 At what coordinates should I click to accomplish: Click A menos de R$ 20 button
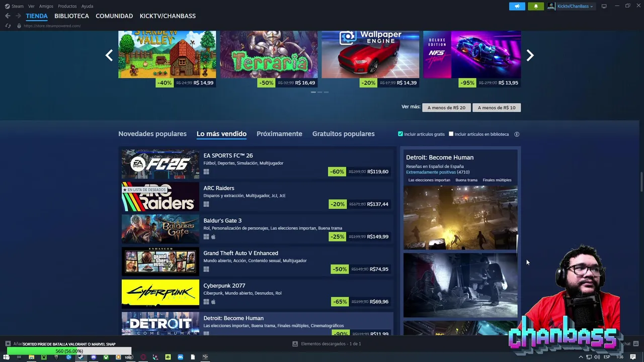tap(446, 108)
